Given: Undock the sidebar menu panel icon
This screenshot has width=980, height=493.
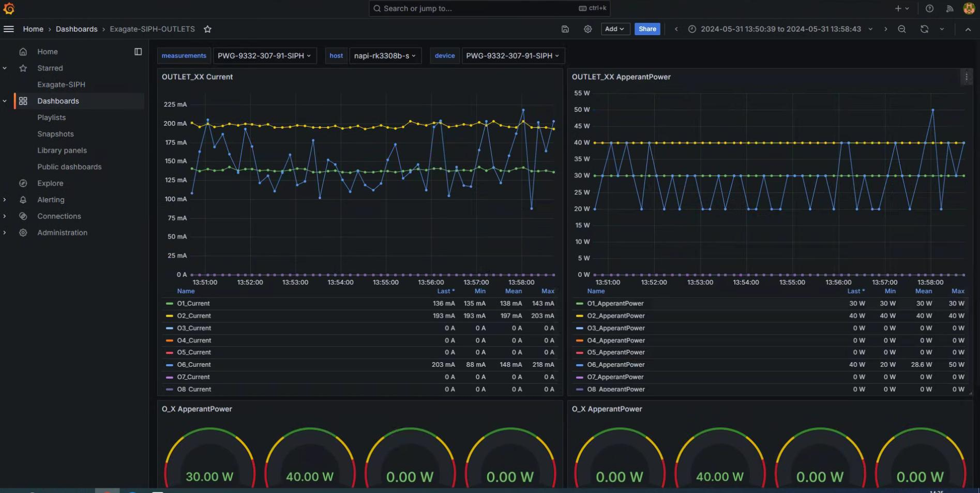Looking at the screenshot, I should tap(138, 52).
